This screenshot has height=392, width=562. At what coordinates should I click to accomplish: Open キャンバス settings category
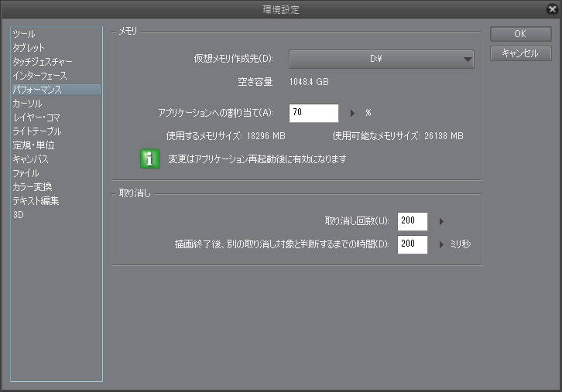[30, 159]
